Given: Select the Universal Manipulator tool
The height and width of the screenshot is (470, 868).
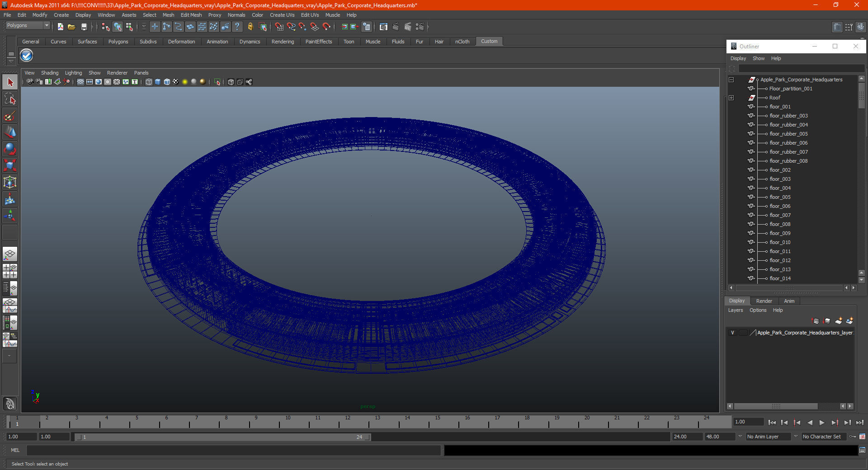Looking at the screenshot, I should tap(10, 182).
